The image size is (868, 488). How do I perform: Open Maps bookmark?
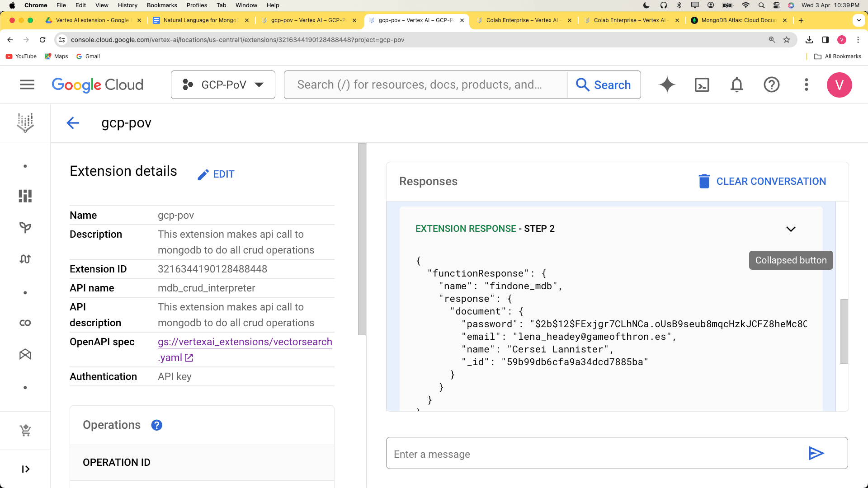57,56
